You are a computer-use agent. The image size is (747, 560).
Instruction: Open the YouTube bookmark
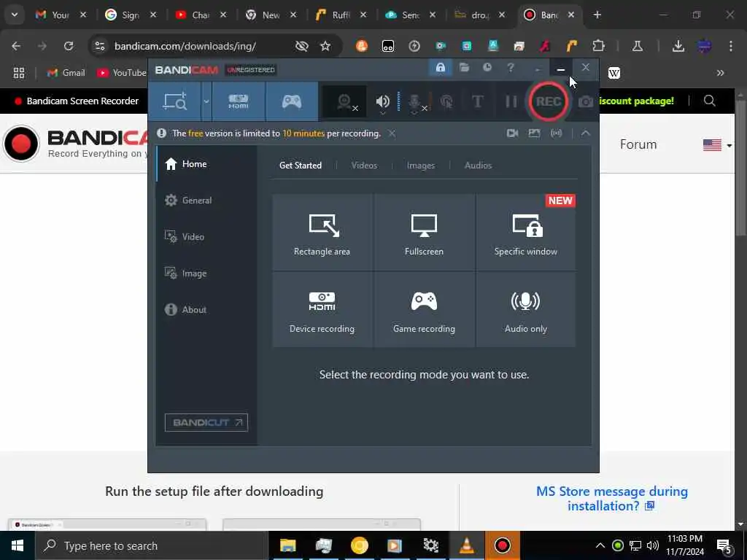122,73
